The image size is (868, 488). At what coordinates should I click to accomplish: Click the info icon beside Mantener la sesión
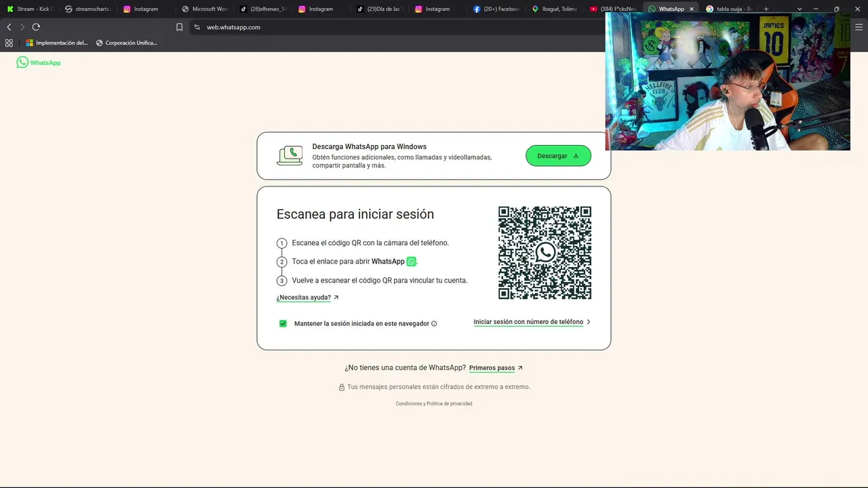tap(434, 324)
